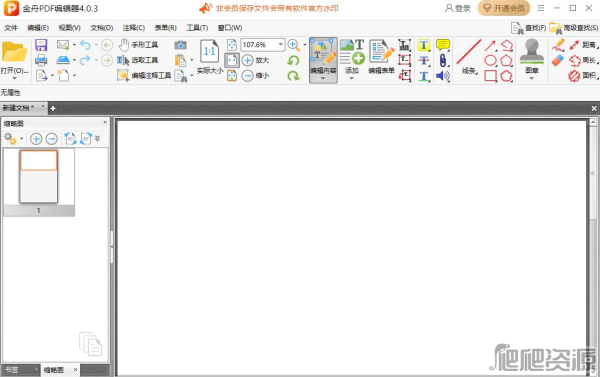
Task: Select the Hand tool (手形工具)
Action: (138, 45)
